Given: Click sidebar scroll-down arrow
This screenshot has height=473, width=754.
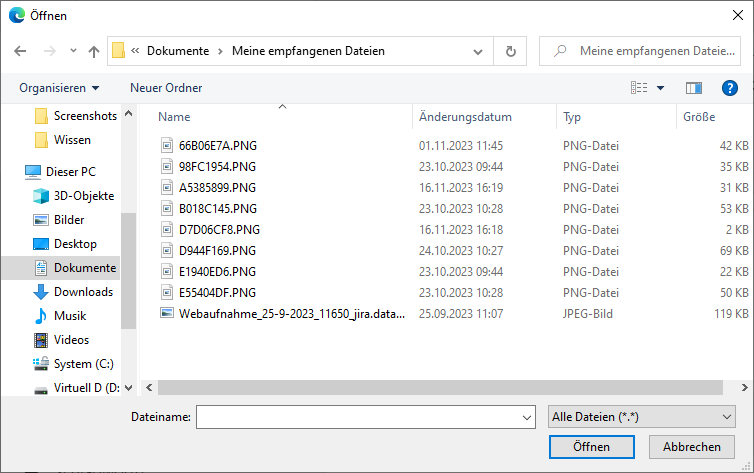Looking at the screenshot, I should [x=128, y=388].
